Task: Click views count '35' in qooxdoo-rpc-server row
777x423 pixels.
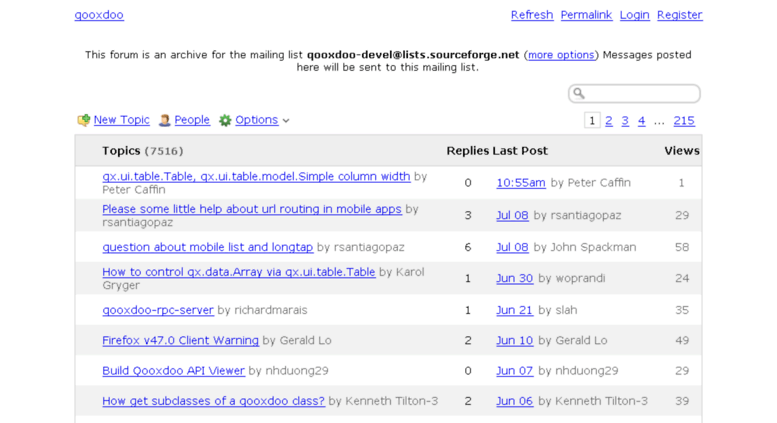Action: click(682, 310)
